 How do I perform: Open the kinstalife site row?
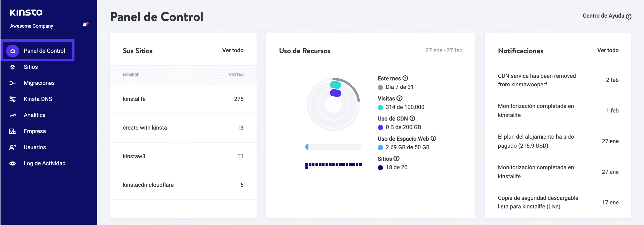click(134, 99)
